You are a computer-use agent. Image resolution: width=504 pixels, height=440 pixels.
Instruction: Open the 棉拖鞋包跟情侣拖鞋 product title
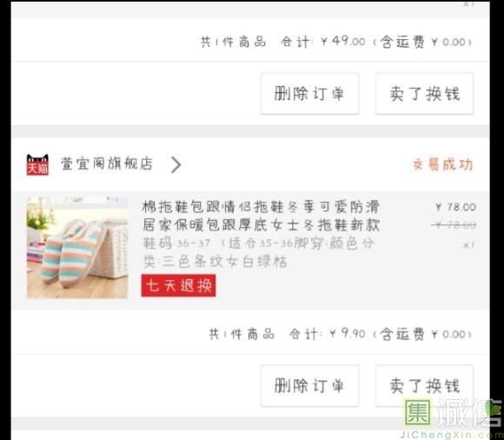click(x=261, y=216)
